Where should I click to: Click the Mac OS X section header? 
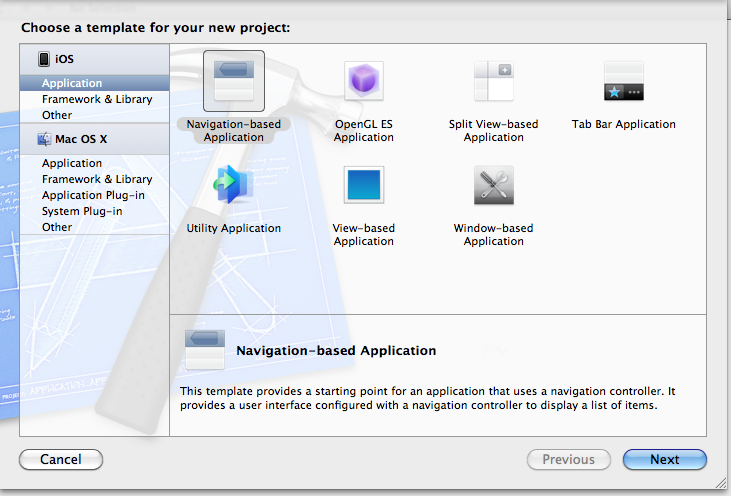(x=95, y=139)
